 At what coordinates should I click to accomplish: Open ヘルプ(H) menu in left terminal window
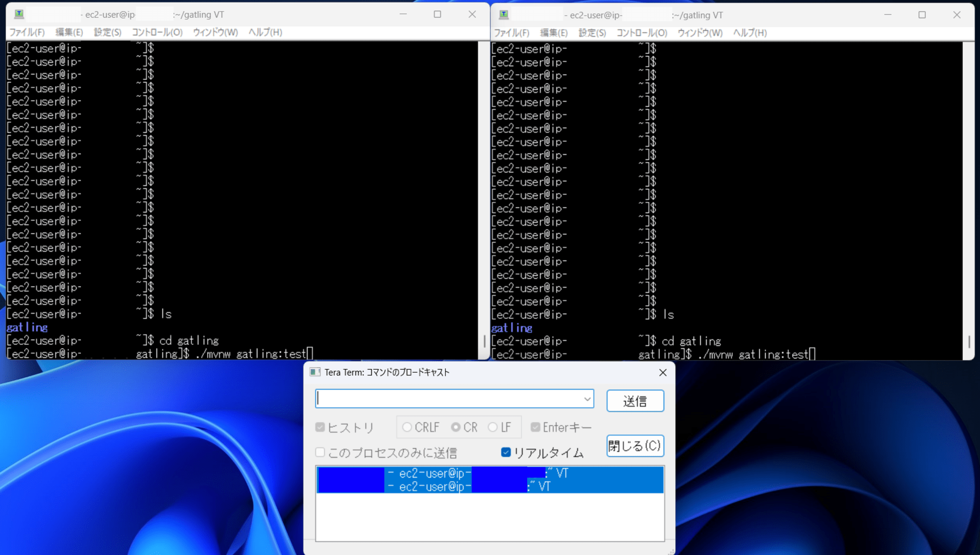click(265, 32)
